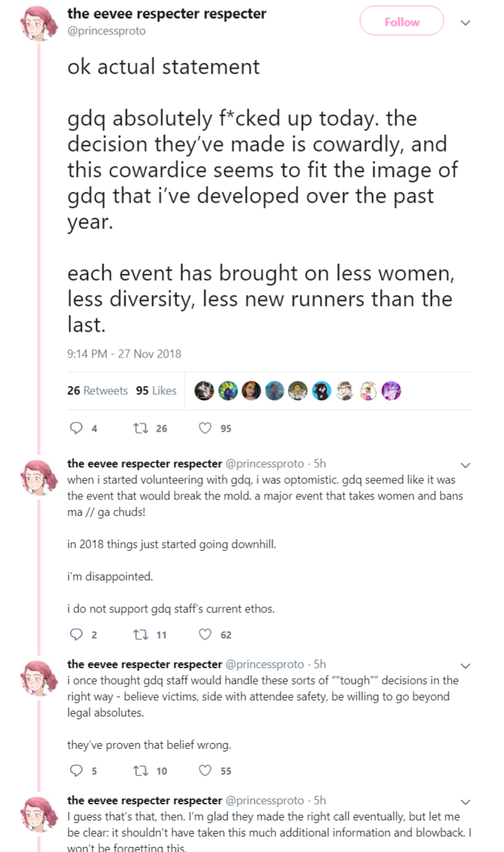Open the chevron menu on the last reply
Screen dimensions: 504x852
point(465,802)
